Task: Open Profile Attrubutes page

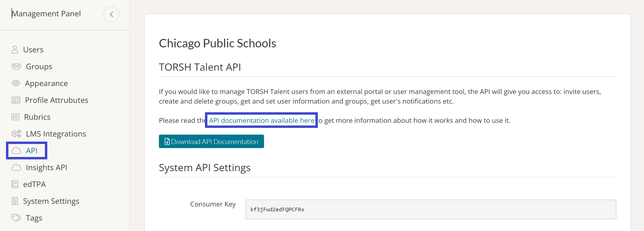Action: click(x=56, y=100)
